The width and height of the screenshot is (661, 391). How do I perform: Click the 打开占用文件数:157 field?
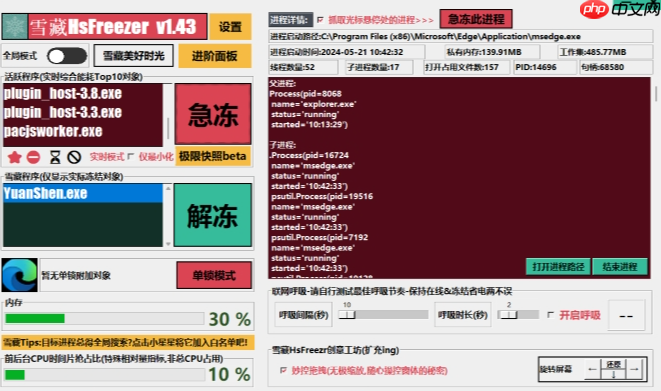tap(466, 67)
